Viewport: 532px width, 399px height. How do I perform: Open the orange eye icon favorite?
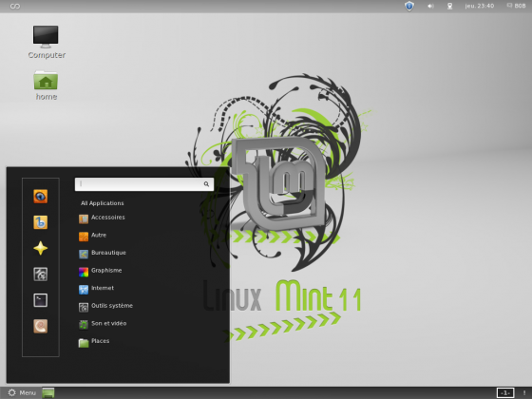tap(40, 196)
